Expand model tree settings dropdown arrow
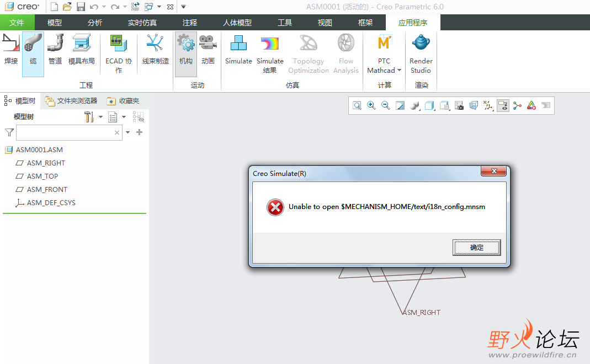Viewport: 590px width, 364px height. (x=100, y=117)
